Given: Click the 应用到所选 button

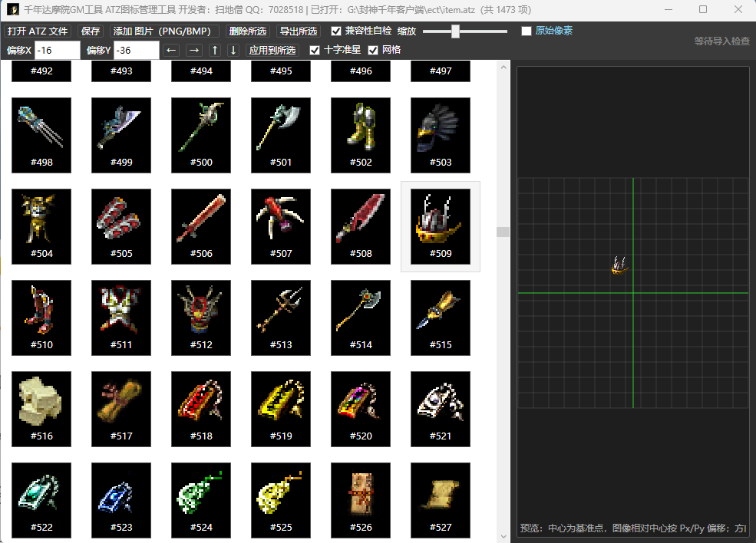Looking at the screenshot, I should click(x=272, y=50).
